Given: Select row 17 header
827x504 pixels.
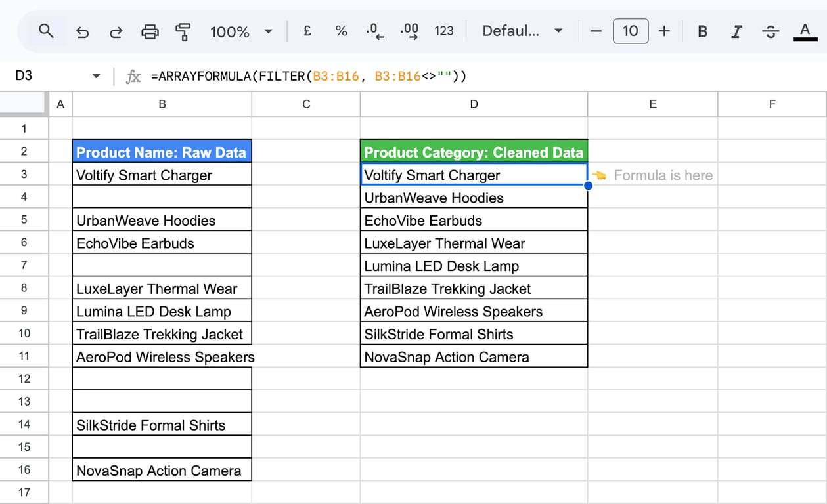Looking at the screenshot, I should click(x=24, y=492).
